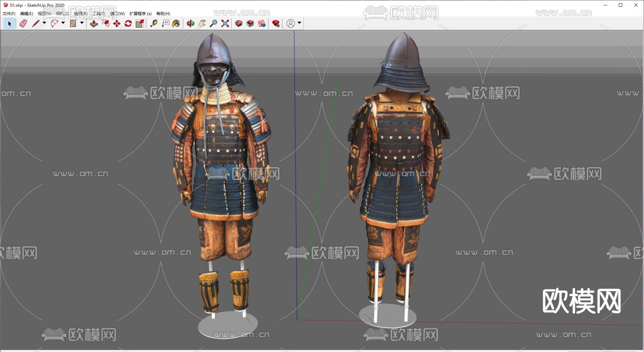Open the Extension Warehouse ruby icon
The height and width of the screenshot is (352, 644).
(x=276, y=24)
